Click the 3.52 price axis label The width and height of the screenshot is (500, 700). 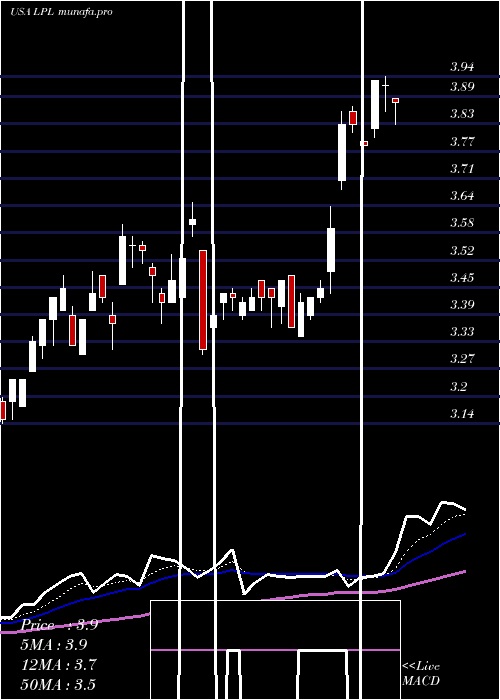(x=462, y=250)
